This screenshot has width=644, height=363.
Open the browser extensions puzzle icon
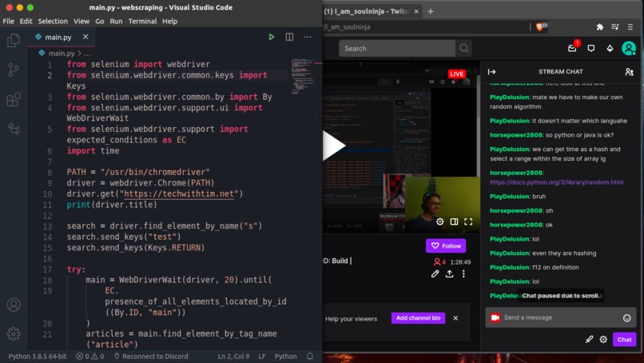[x=600, y=27]
